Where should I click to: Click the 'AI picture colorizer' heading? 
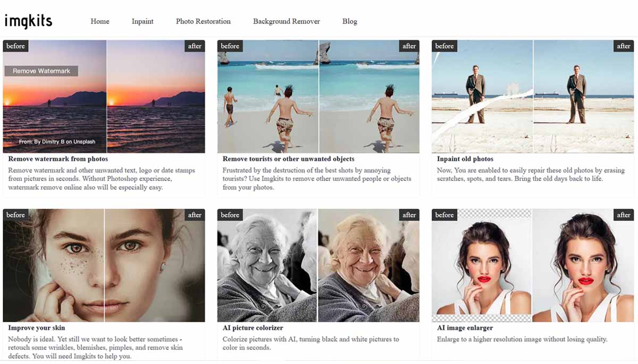[253, 328]
